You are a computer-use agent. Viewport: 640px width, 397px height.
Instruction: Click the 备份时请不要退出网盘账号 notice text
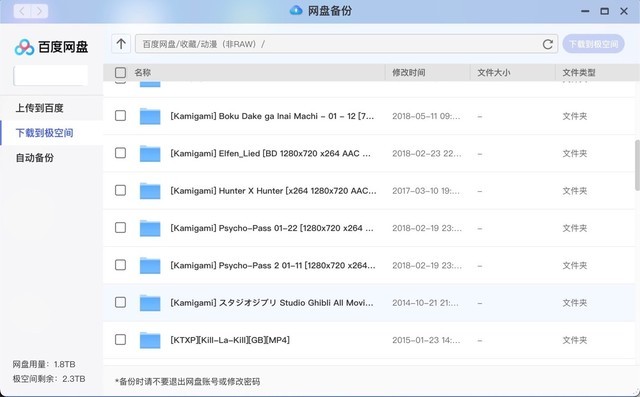point(188,382)
